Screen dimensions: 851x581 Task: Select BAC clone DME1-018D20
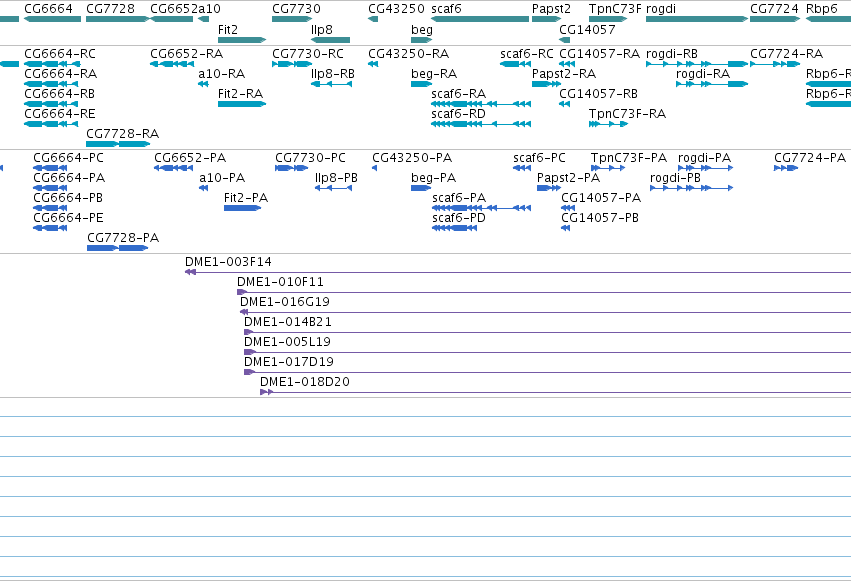[555, 392]
